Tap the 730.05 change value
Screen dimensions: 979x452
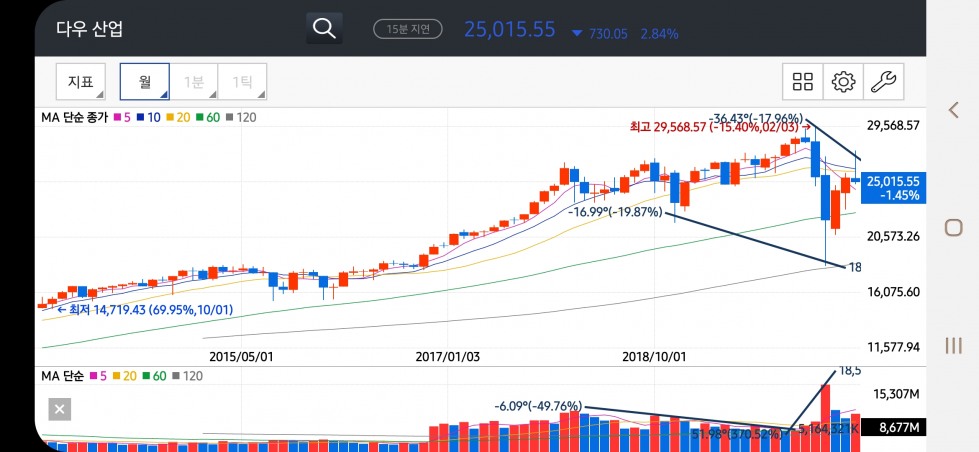coord(608,34)
